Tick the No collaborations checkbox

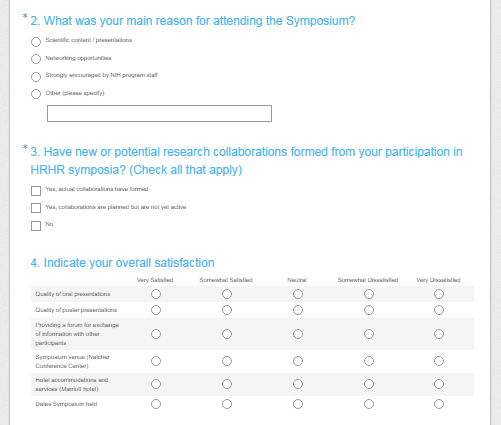(36, 226)
